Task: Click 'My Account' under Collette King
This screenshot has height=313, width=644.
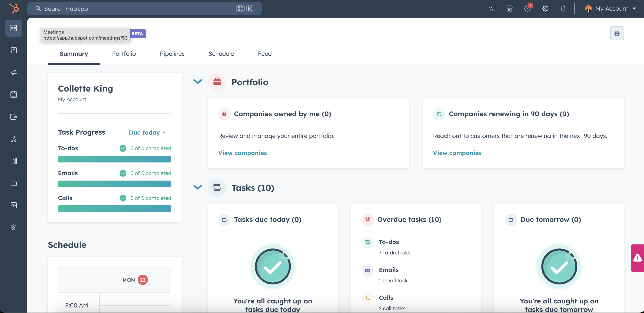Action: tap(72, 99)
